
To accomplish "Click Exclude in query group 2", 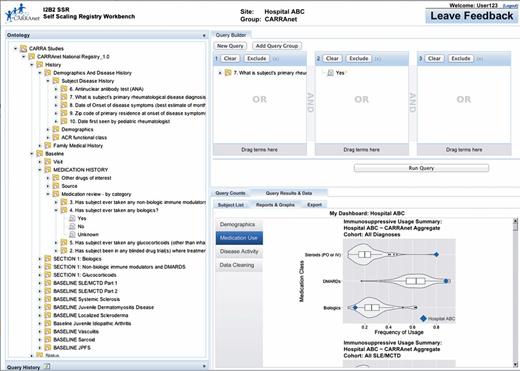I will tap(358, 59).
